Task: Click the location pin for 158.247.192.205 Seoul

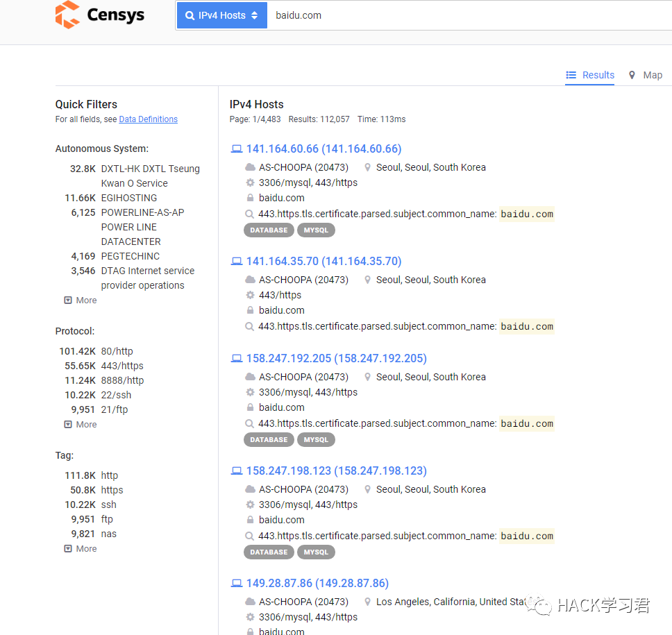Action: click(367, 378)
